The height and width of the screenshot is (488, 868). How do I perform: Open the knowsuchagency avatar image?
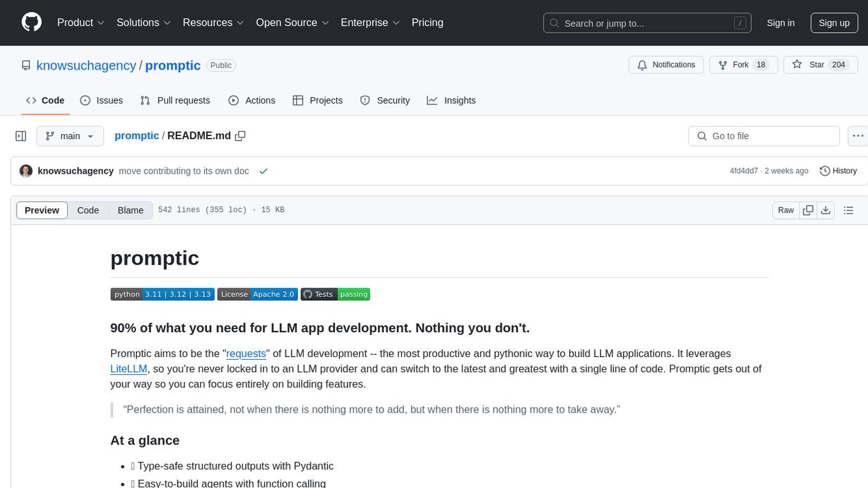coord(26,171)
